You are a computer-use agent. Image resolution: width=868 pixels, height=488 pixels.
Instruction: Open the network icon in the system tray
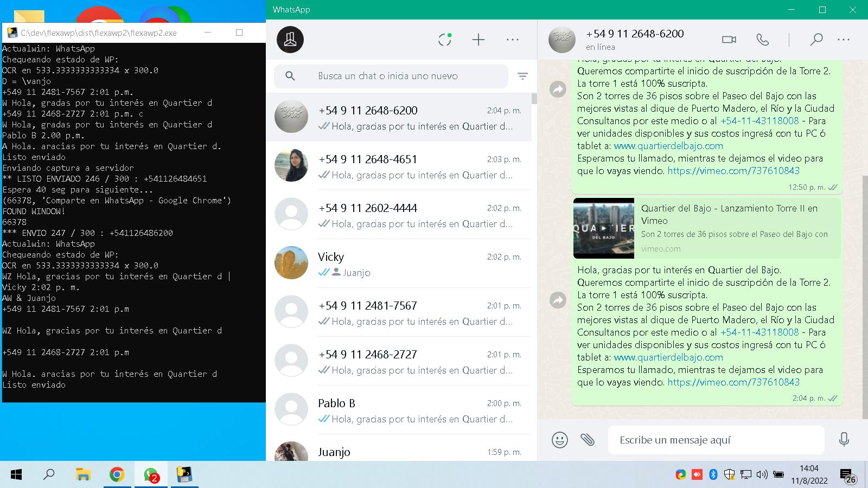click(x=746, y=475)
